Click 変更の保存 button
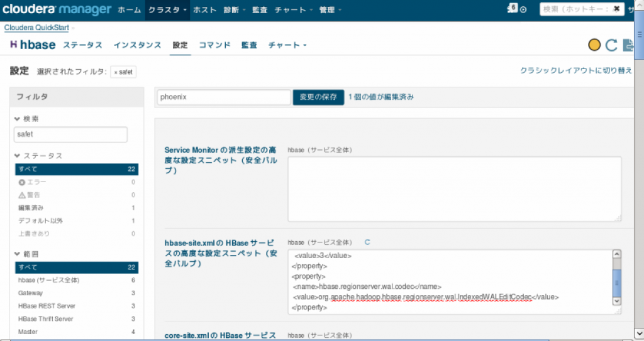The height and width of the screenshot is (341, 644). [x=318, y=97]
